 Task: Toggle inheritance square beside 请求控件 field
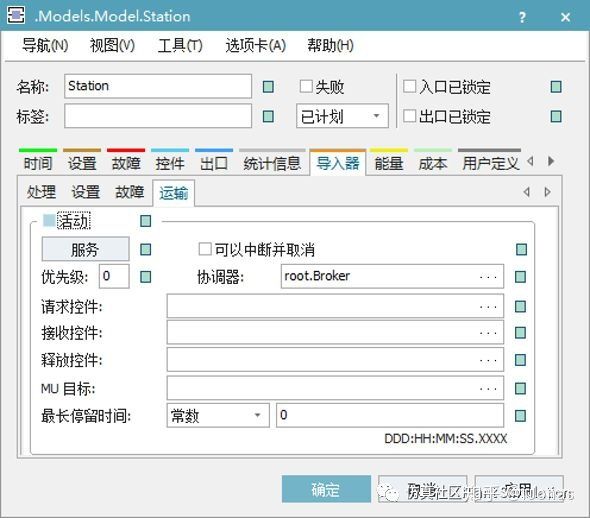(x=520, y=307)
